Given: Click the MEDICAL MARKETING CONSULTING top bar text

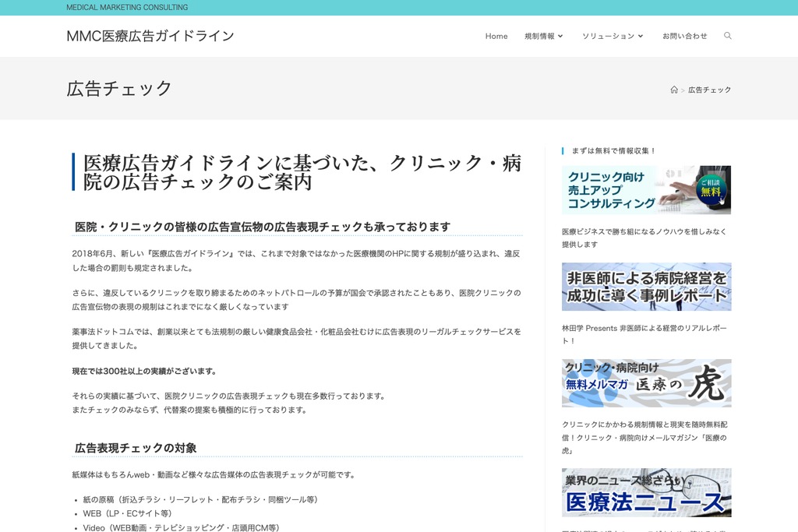Looking at the screenshot, I should (x=127, y=7).
